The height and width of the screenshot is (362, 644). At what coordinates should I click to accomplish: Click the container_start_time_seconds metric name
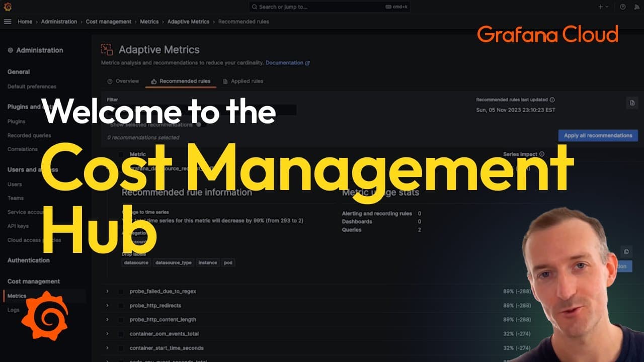pyautogui.click(x=167, y=347)
